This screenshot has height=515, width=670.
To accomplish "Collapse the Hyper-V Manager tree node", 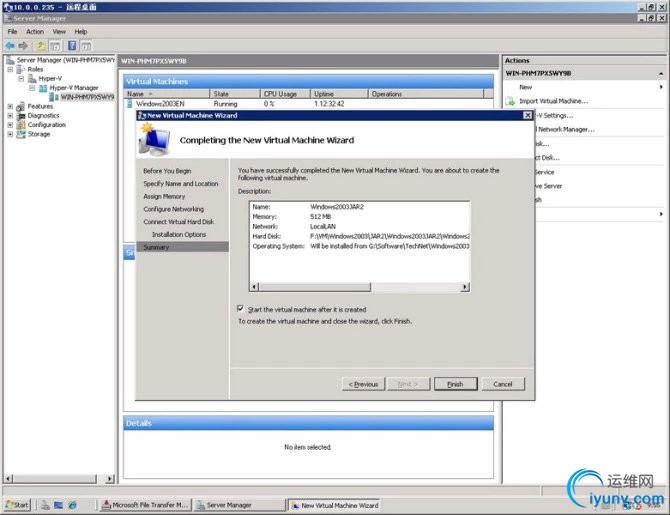I will point(32,88).
